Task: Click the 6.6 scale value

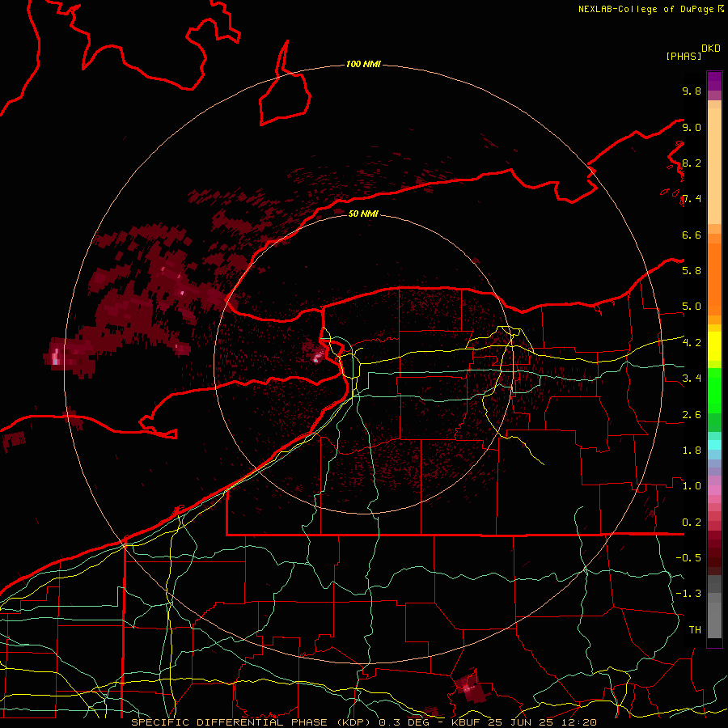Action: click(692, 235)
